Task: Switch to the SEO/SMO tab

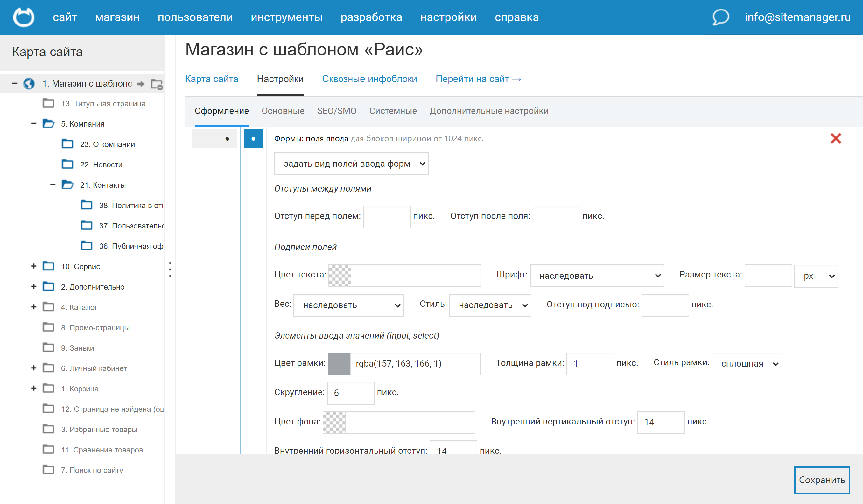Action: (x=336, y=111)
